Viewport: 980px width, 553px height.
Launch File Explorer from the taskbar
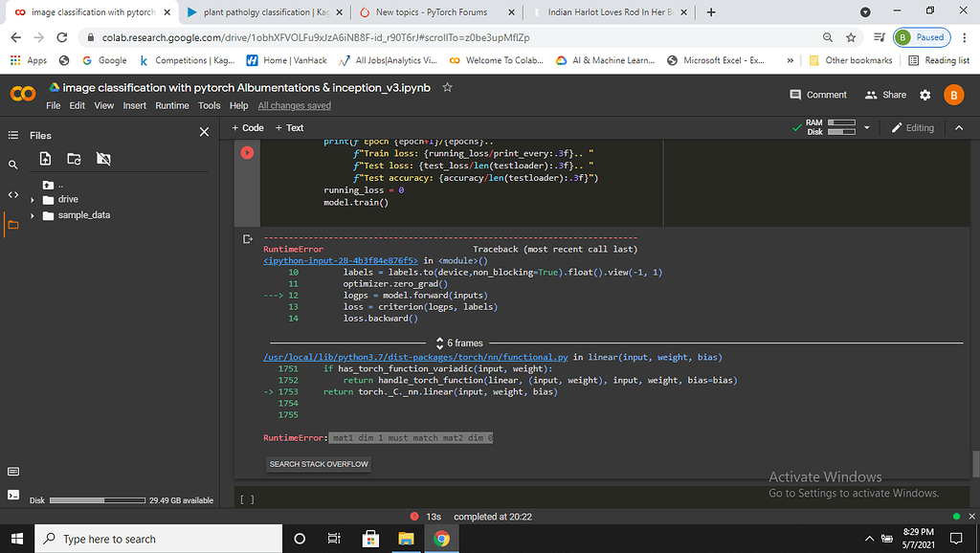point(406,538)
